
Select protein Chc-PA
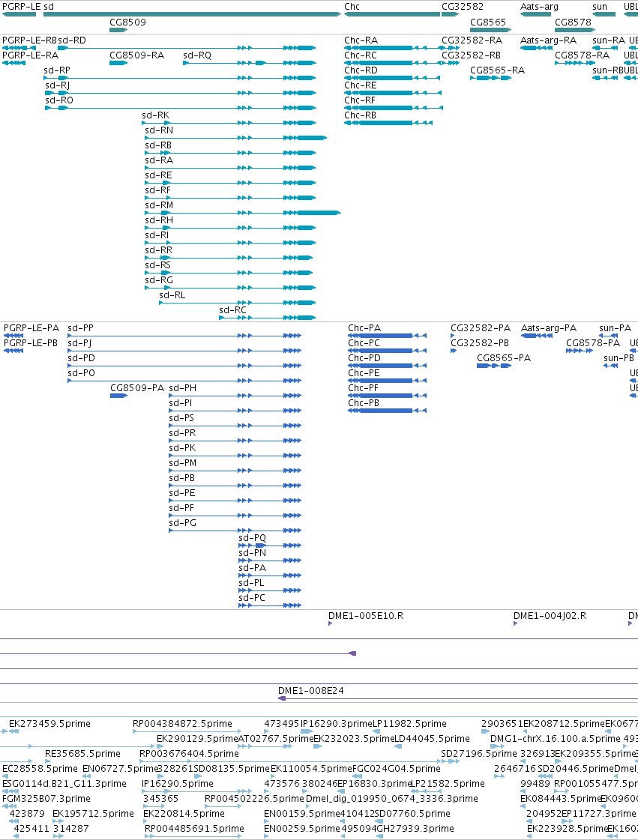[387, 336]
